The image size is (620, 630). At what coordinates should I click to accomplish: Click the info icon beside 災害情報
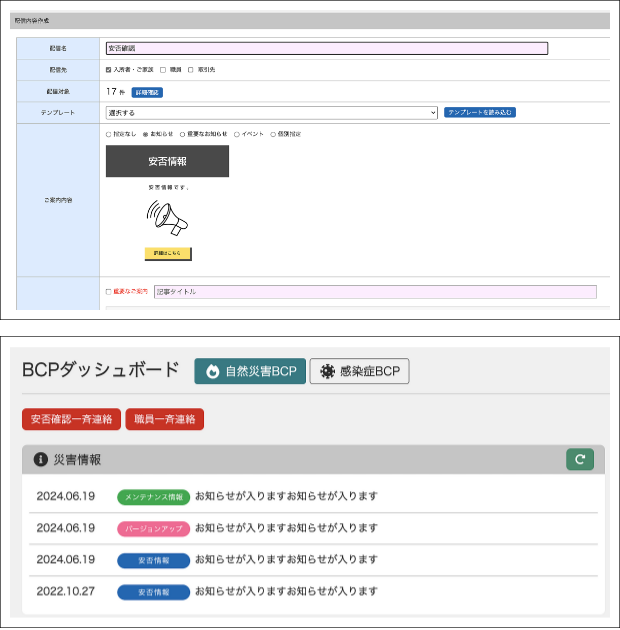coord(41,460)
